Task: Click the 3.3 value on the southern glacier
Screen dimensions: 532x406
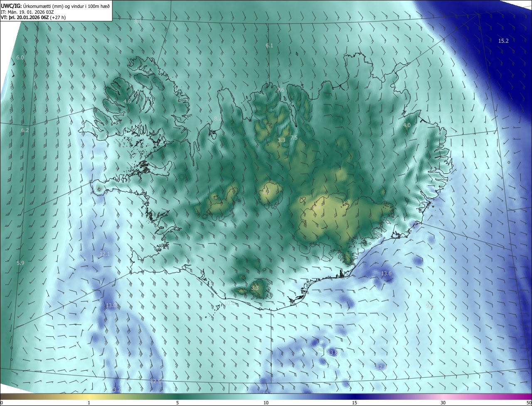Action: coord(255,288)
